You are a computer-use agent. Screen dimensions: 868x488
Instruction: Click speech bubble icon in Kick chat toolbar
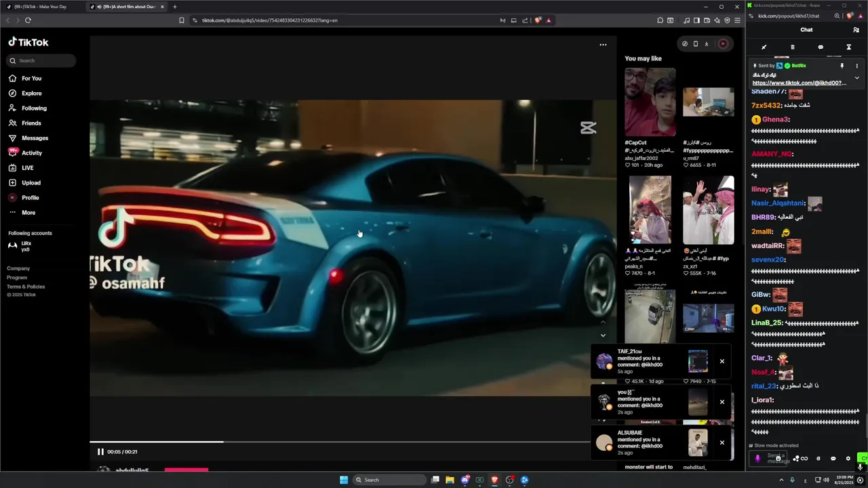(821, 47)
